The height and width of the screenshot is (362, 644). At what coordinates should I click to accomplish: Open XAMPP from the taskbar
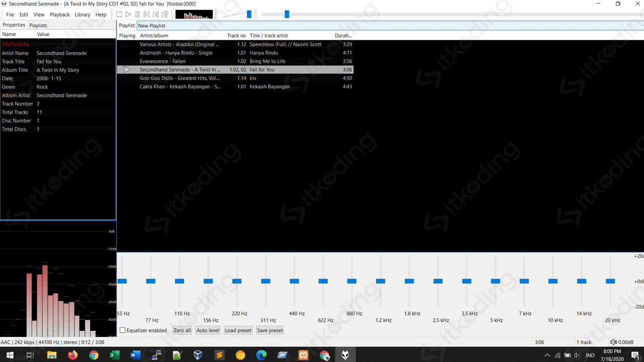click(303, 355)
